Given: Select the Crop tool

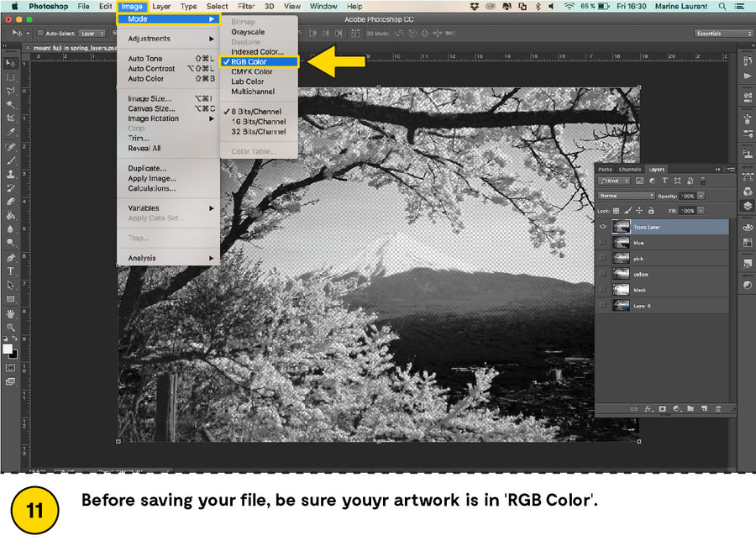Looking at the screenshot, I should [x=11, y=118].
